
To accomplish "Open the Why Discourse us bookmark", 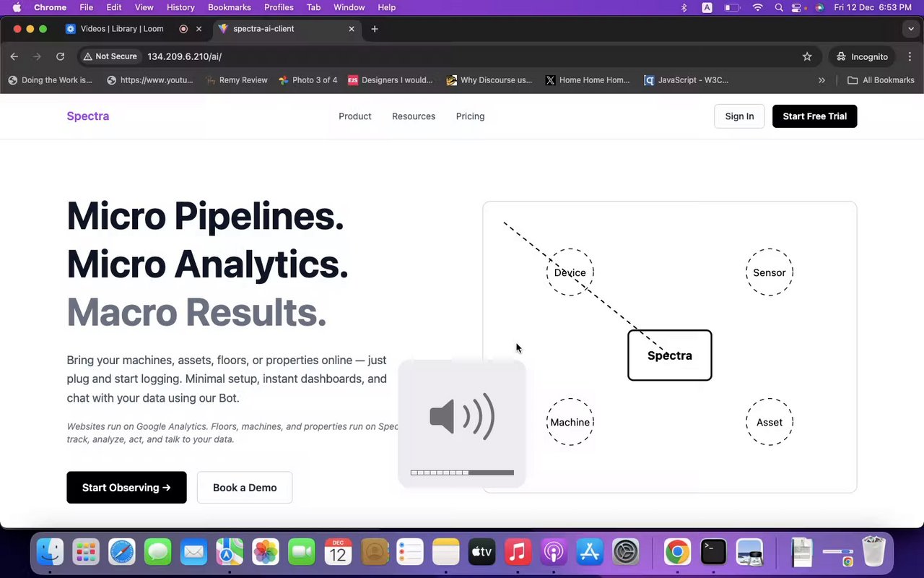I will [489, 80].
